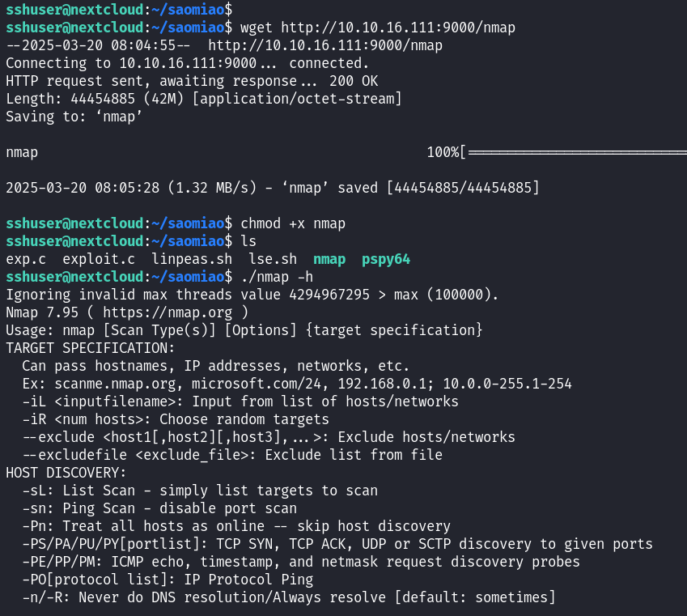Screen dimensions: 687x616
Task: Click the HOST DISCOVERY heading
Action: 66,473
